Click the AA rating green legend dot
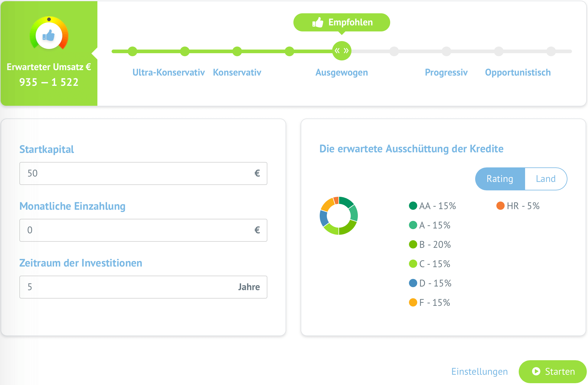The height and width of the screenshot is (385, 588). coord(413,206)
